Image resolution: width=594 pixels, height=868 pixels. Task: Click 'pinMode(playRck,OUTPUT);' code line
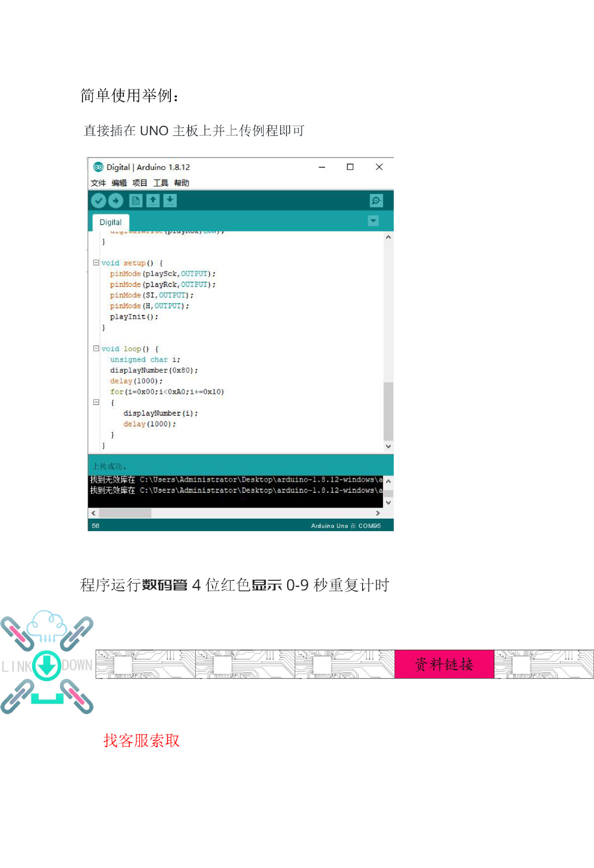[163, 284]
